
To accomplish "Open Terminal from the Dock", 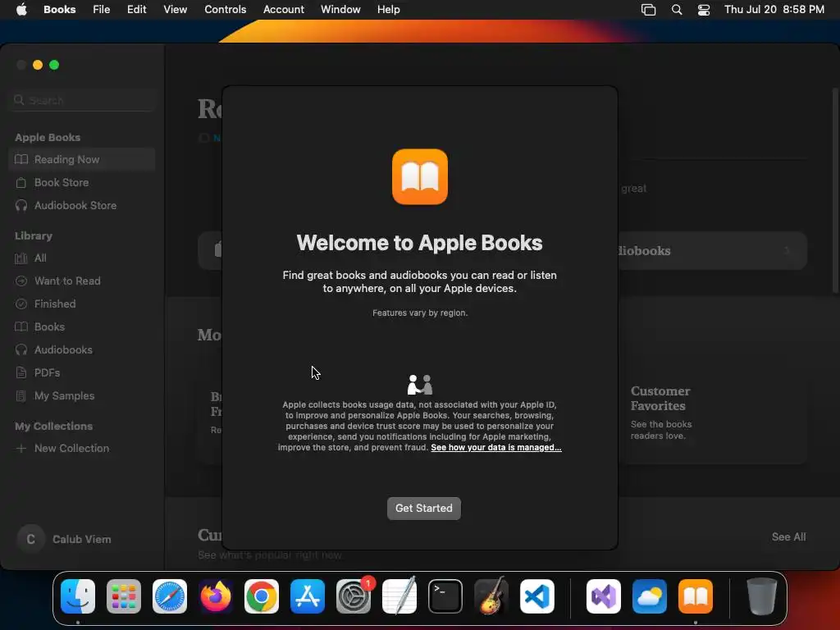I will pos(445,596).
